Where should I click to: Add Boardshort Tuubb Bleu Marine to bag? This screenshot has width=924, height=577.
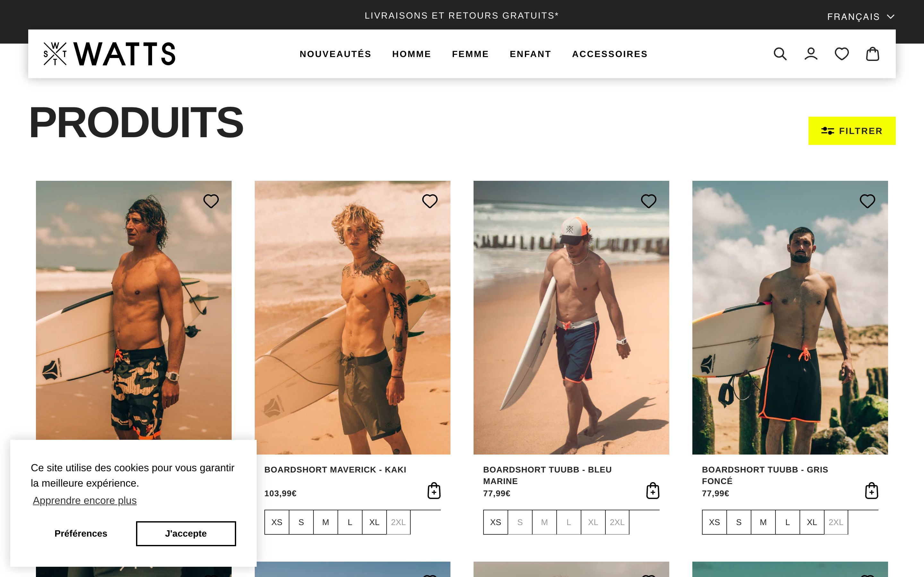coord(653,491)
